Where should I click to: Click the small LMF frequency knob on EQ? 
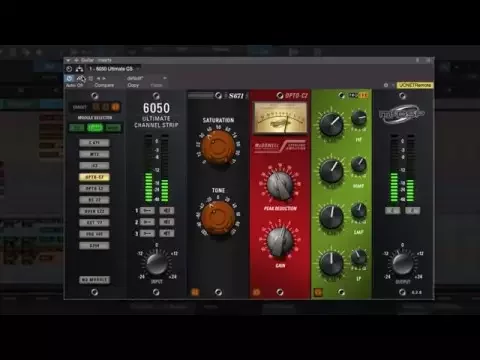[x=359, y=211]
